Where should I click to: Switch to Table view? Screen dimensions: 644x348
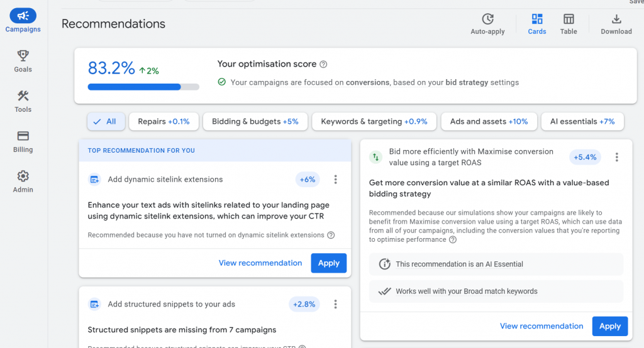pyautogui.click(x=569, y=24)
